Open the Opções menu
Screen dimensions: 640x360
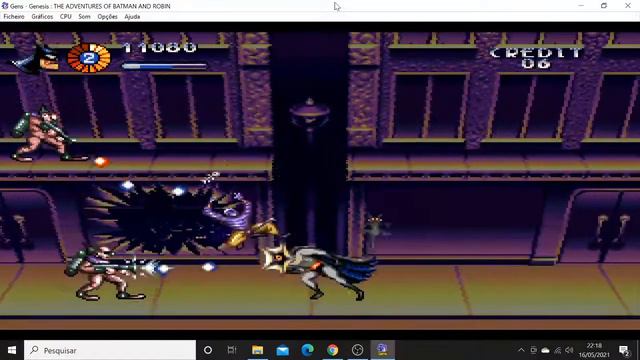tap(107, 17)
